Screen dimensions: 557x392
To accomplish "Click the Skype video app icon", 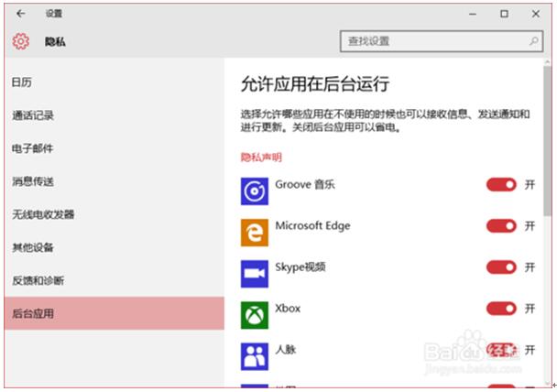I will coord(254,274).
